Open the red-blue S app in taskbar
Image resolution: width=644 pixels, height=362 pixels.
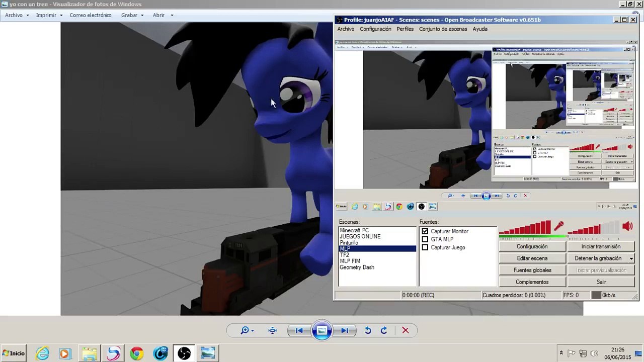pos(113,354)
